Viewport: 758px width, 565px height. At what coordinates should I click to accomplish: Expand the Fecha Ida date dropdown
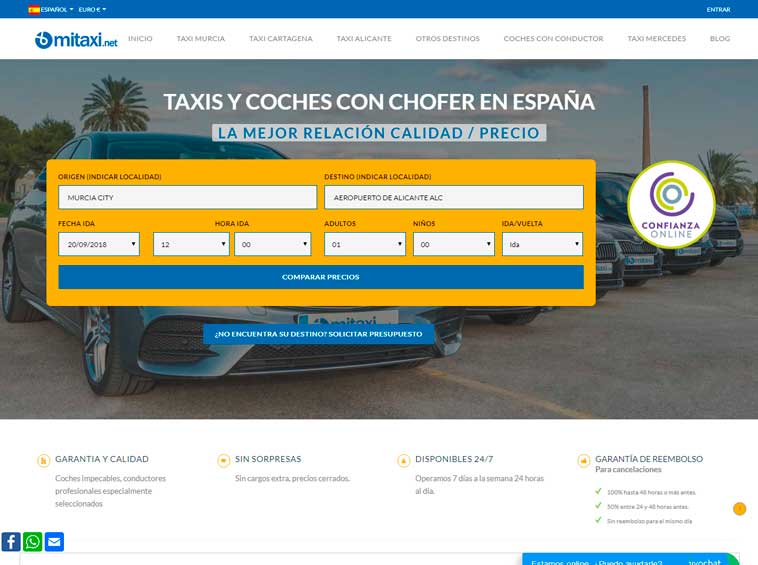(x=99, y=244)
